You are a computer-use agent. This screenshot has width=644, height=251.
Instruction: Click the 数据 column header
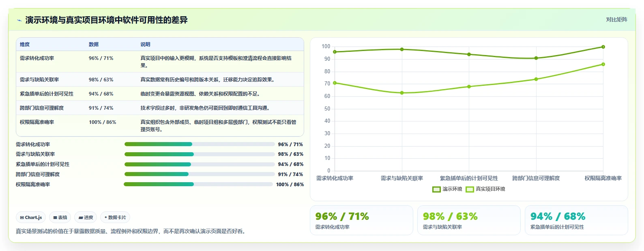[94, 45]
